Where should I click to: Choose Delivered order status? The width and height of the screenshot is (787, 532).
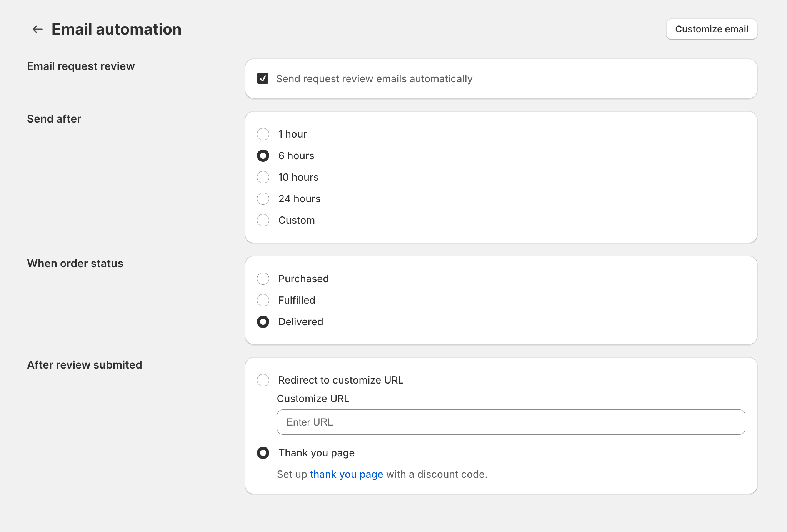tap(263, 322)
